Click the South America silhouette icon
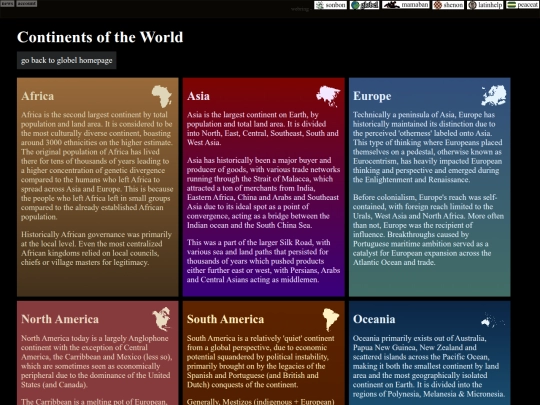 [x=331, y=319]
